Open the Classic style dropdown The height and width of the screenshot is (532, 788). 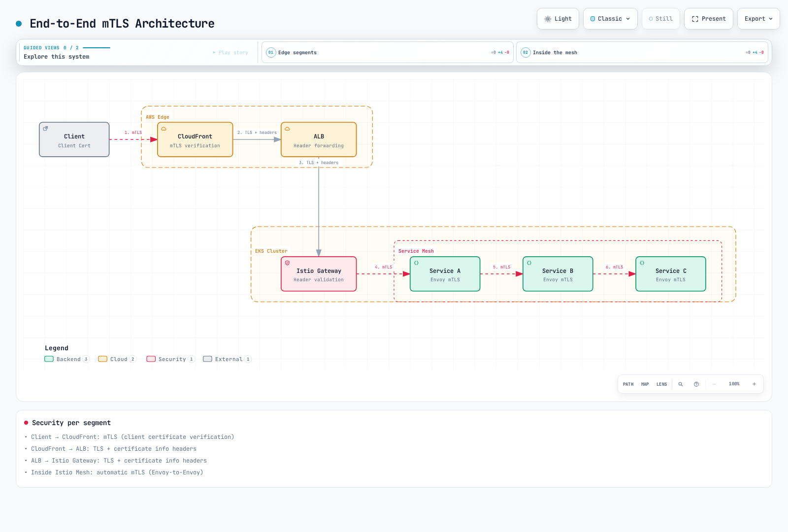click(610, 19)
